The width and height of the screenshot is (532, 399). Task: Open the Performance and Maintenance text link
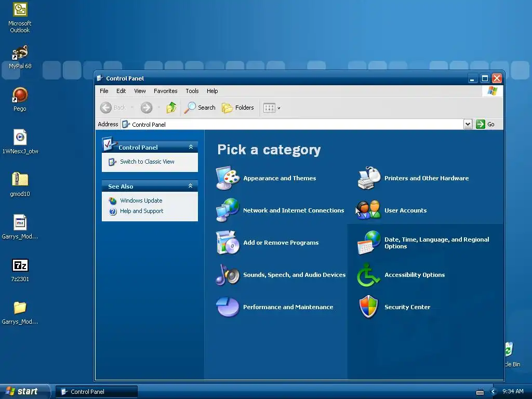coord(288,307)
